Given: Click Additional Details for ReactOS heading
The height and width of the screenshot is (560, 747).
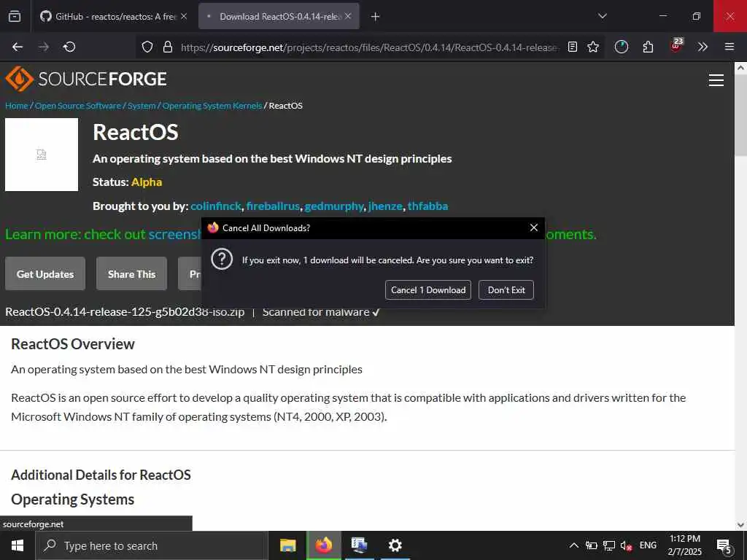Looking at the screenshot, I should [101, 475].
